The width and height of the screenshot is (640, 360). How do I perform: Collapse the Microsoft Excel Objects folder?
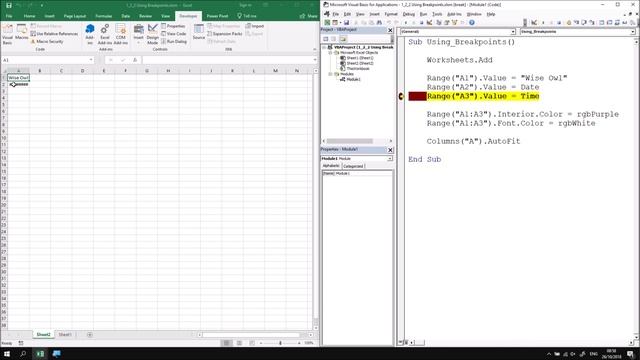click(331, 53)
